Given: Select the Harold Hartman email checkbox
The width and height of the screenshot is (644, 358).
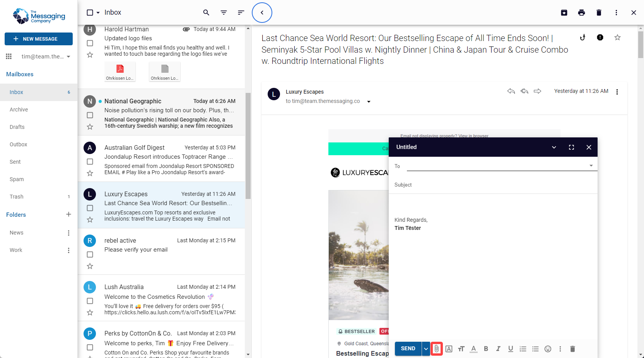Looking at the screenshot, I should click(90, 43).
